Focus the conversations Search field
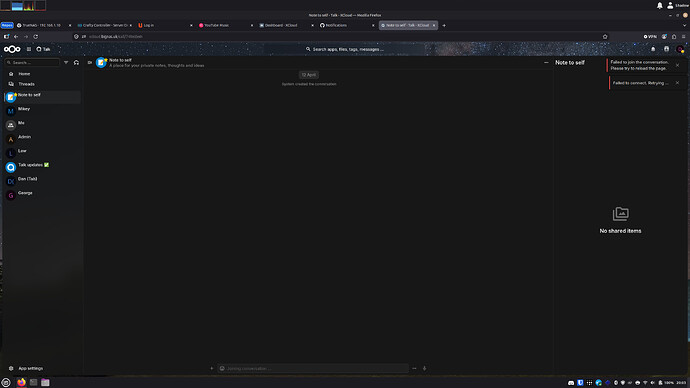The width and height of the screenshot is (690, 388). tap(33, 62)
